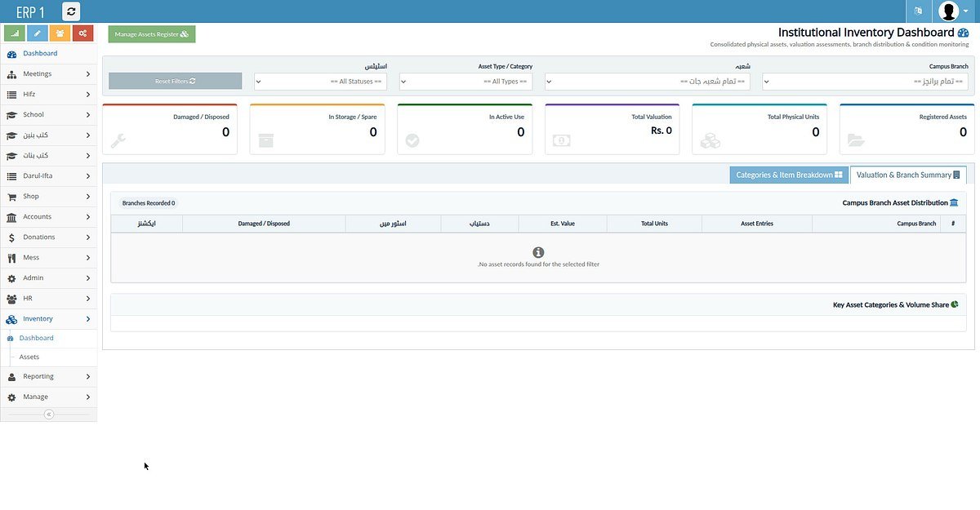This screenshot has width=980, height=510.
Task: Click the Branches Recorded 0 badge
Action: point(149,203)
